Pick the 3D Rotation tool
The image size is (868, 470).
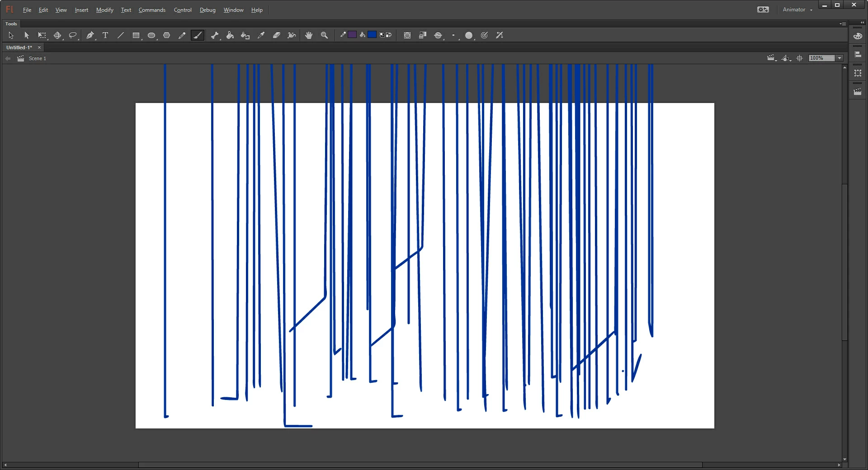[57, 35]
